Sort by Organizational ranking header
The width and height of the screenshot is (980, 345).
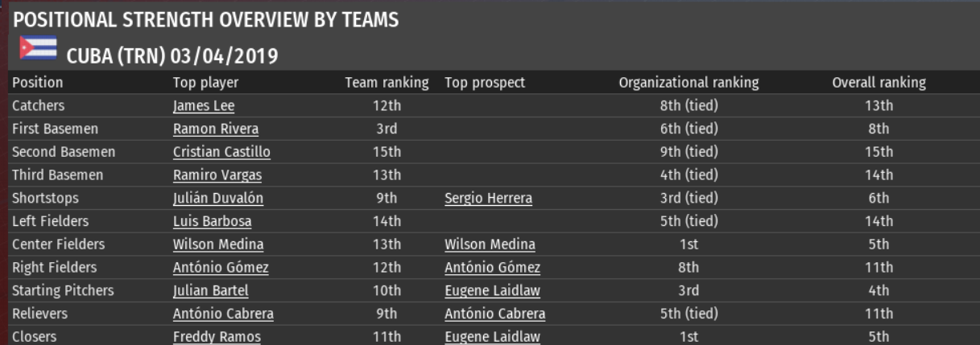tap(688, 83)
